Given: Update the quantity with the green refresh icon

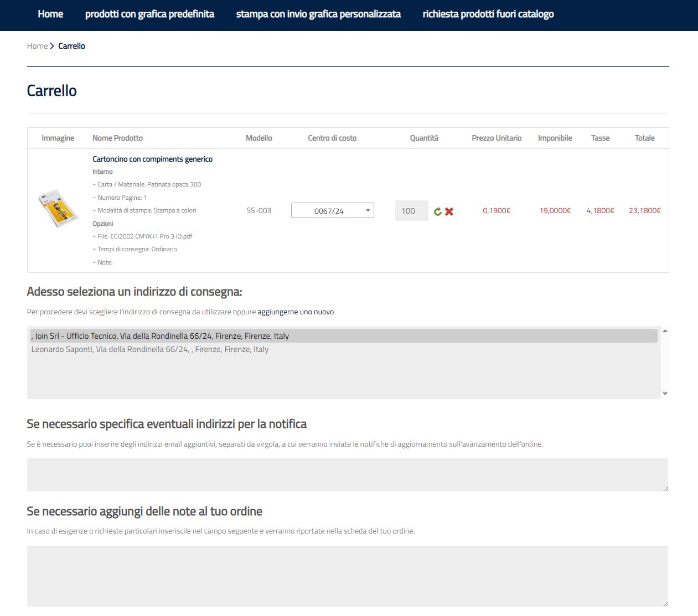Looking at the screenshot, I should point(438,211).
